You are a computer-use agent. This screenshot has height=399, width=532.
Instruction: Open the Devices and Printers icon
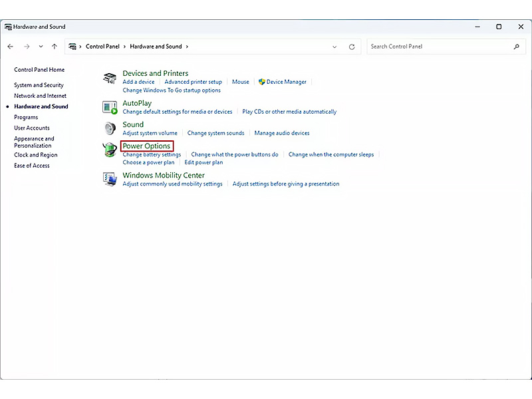[110, 78]
